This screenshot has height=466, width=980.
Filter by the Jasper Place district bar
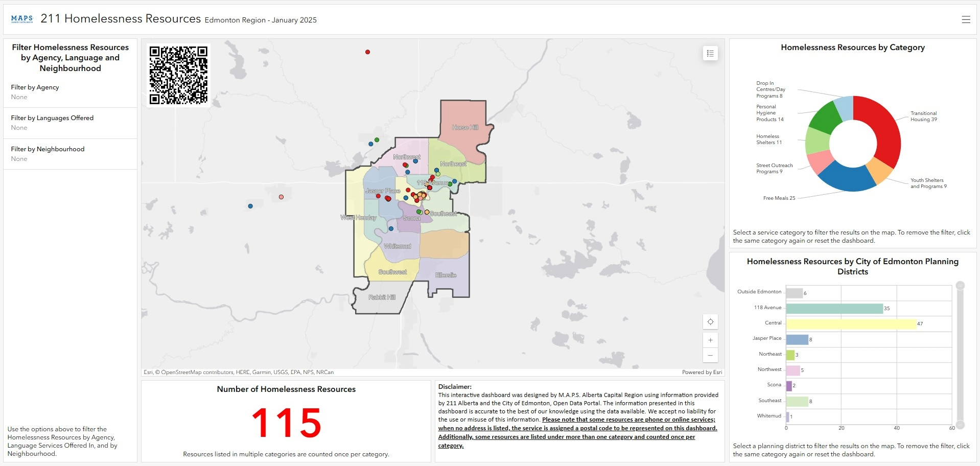797,339
